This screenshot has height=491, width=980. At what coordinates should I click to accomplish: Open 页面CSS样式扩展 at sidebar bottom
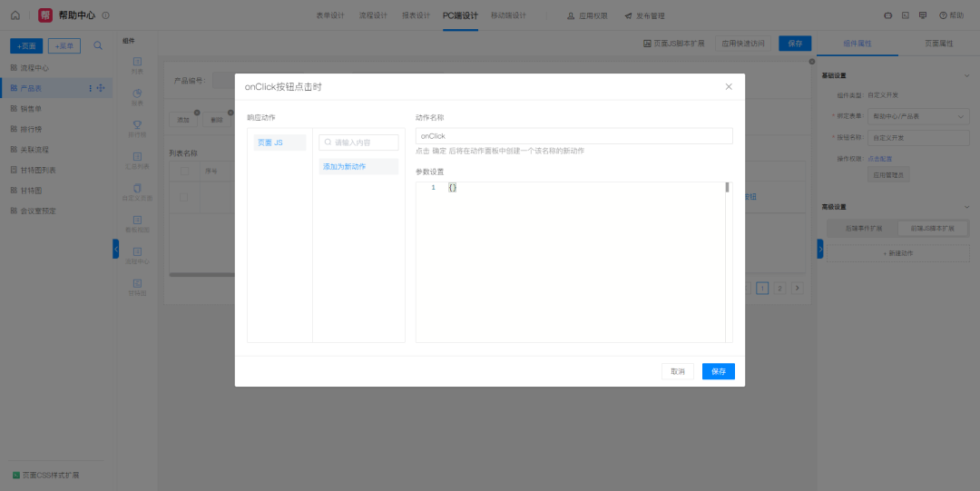click(45, 476)
